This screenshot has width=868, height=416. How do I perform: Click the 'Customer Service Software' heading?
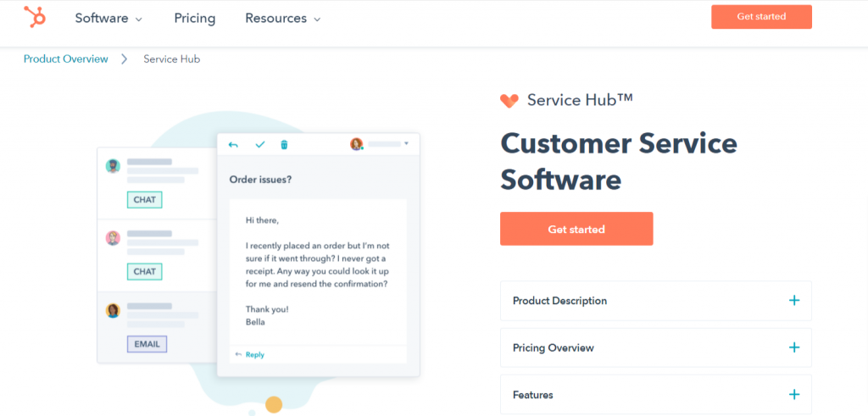pyautogui.click(x=619, y=162)
